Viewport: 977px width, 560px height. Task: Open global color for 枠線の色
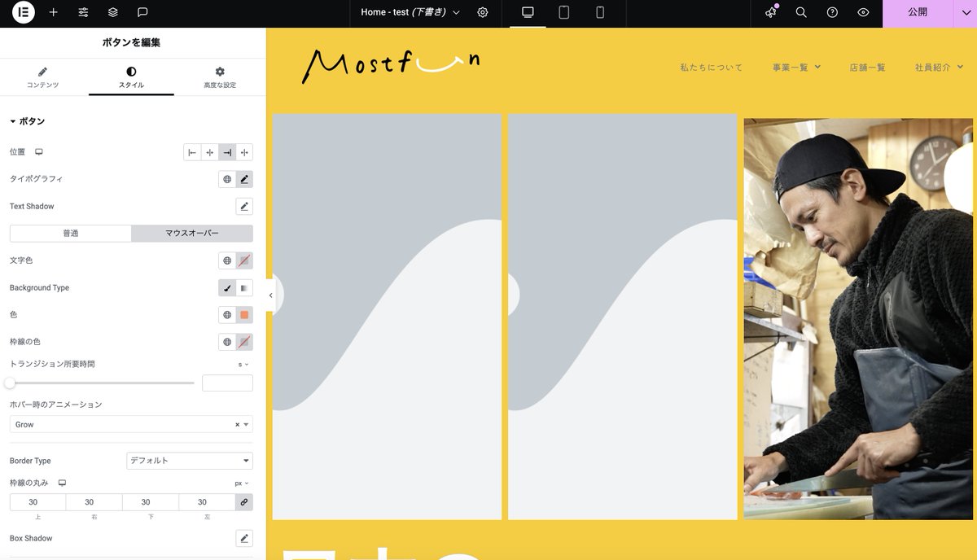coord(227,343)
